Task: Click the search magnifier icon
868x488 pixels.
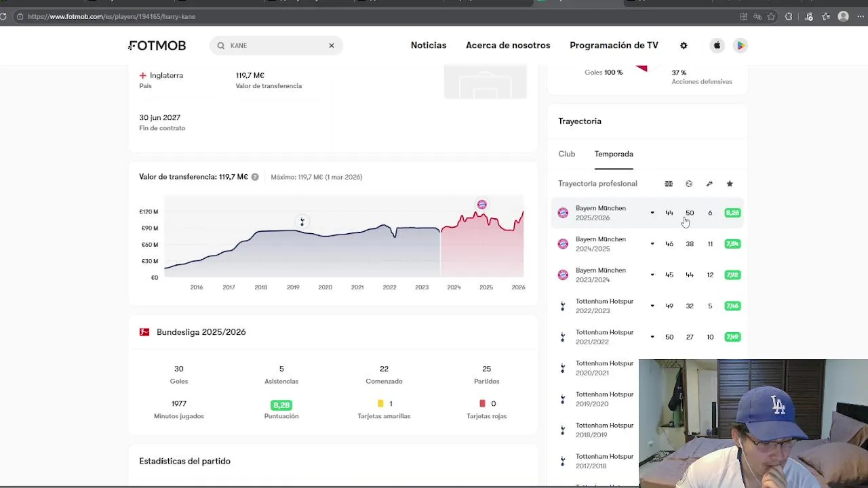Action: coord(221,45)
